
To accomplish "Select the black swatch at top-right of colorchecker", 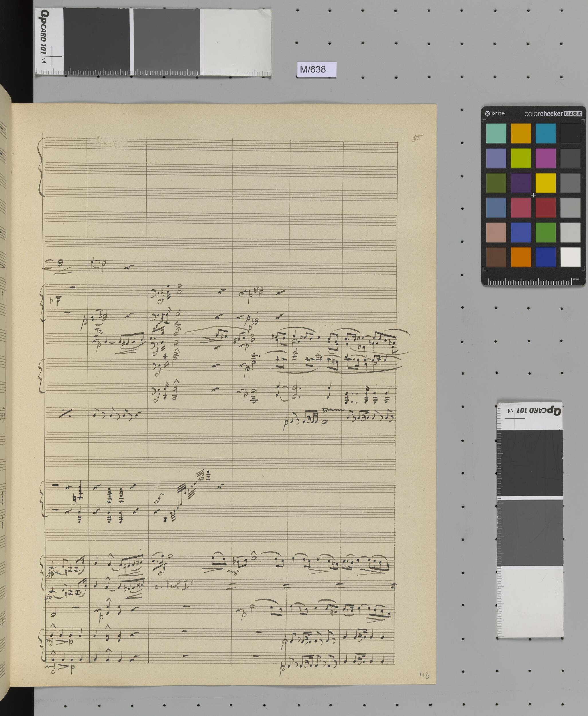I will click(x=571, y=133).
